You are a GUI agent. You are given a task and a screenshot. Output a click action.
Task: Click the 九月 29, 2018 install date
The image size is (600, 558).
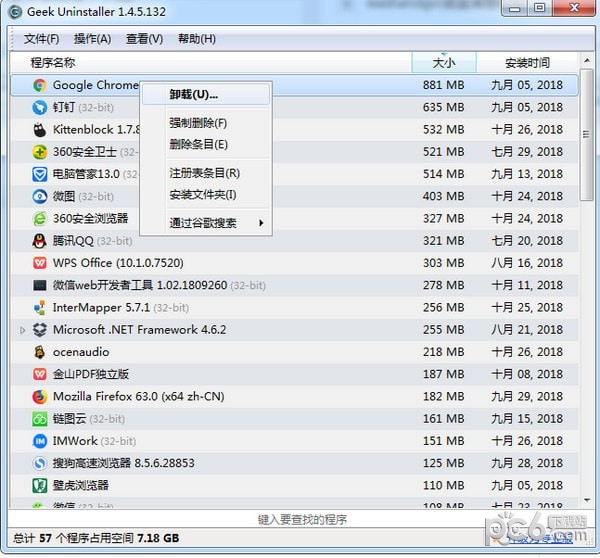click(x=527, y=396)
